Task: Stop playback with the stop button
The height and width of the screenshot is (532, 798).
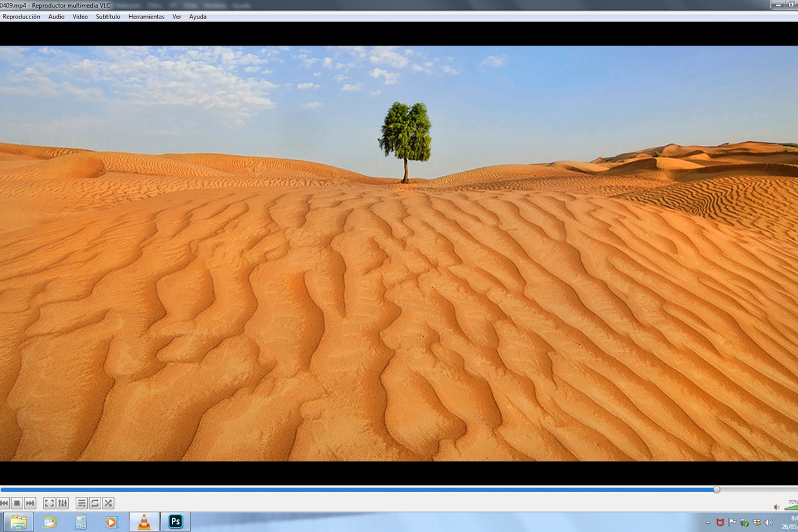Action: [x=17, y=503]
